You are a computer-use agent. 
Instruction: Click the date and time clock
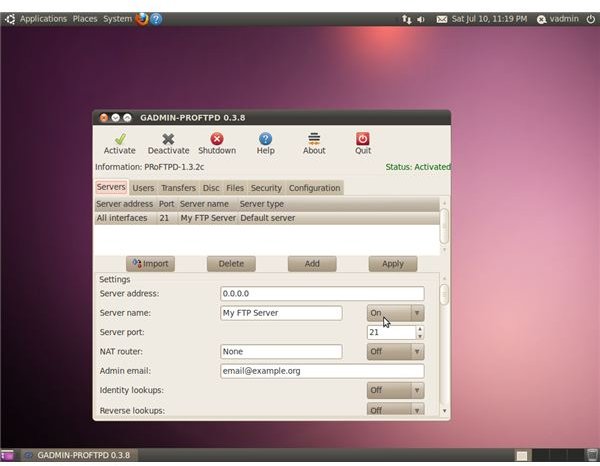pyautogui.click(x=489, y=19)
